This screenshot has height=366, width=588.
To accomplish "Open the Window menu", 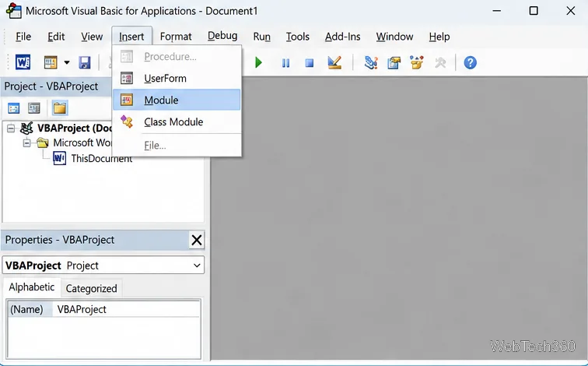I will tap(394, 37).
